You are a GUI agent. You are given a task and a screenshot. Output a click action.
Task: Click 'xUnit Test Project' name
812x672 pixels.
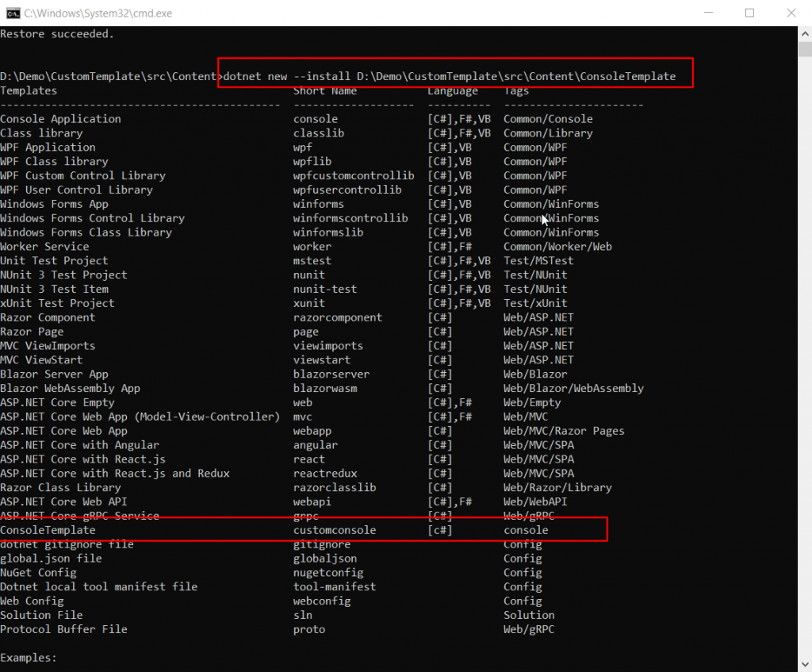pos(57,304)
